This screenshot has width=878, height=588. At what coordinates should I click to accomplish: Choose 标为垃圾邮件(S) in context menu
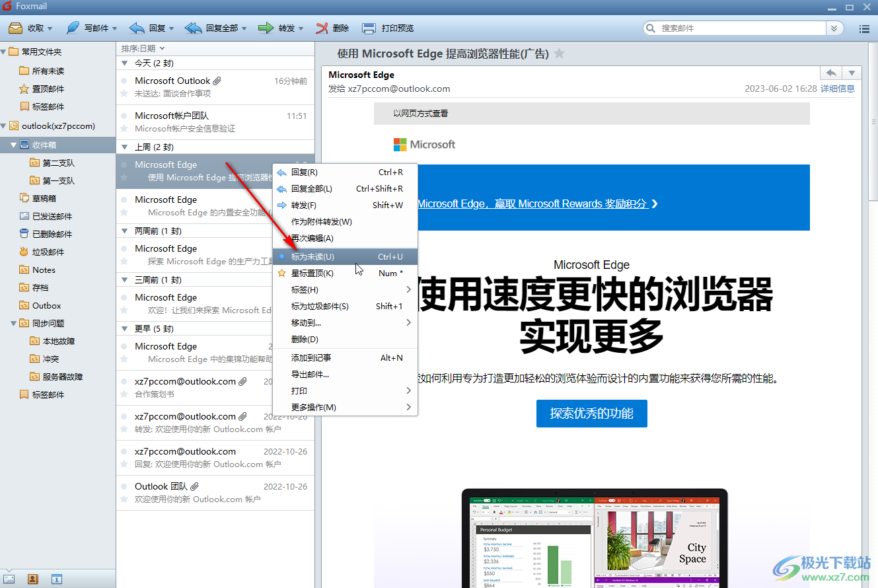(x=345, y=306)
